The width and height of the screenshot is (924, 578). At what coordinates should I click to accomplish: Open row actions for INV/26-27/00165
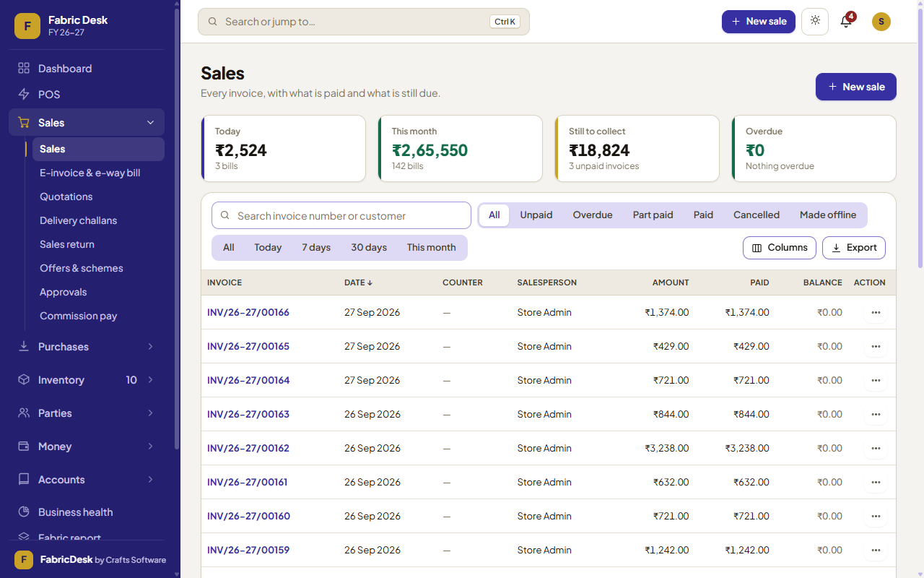coord(876,347)
